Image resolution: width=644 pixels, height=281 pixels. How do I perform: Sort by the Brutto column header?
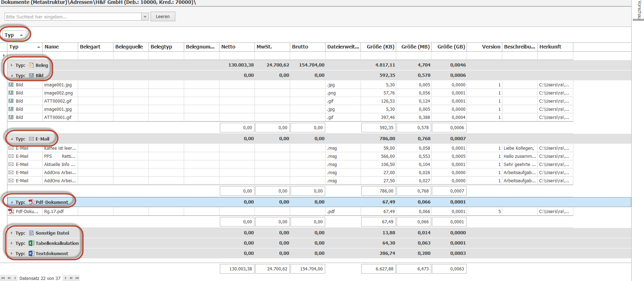tap(308, 47)
